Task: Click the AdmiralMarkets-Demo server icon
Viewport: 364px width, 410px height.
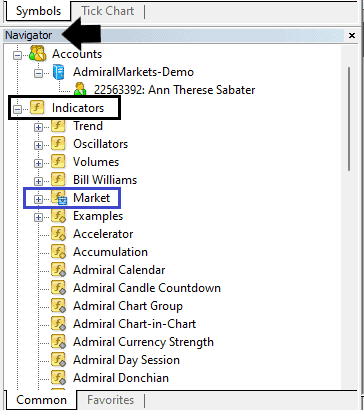Action: 58,72
